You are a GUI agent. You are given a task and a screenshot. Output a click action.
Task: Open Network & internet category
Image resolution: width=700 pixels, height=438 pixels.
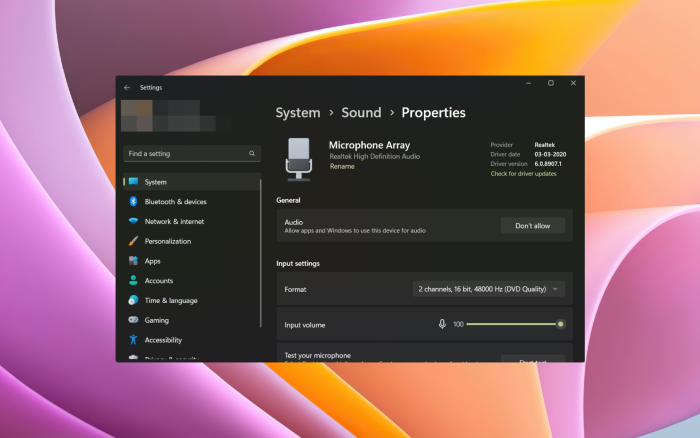pyautogui.click(x=192, y=221)
